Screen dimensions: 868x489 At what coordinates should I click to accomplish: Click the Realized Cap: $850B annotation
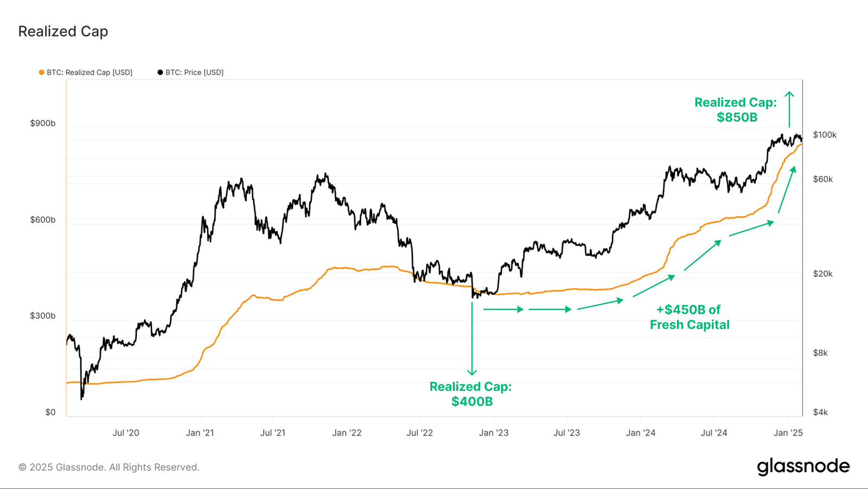pos(736,110)
